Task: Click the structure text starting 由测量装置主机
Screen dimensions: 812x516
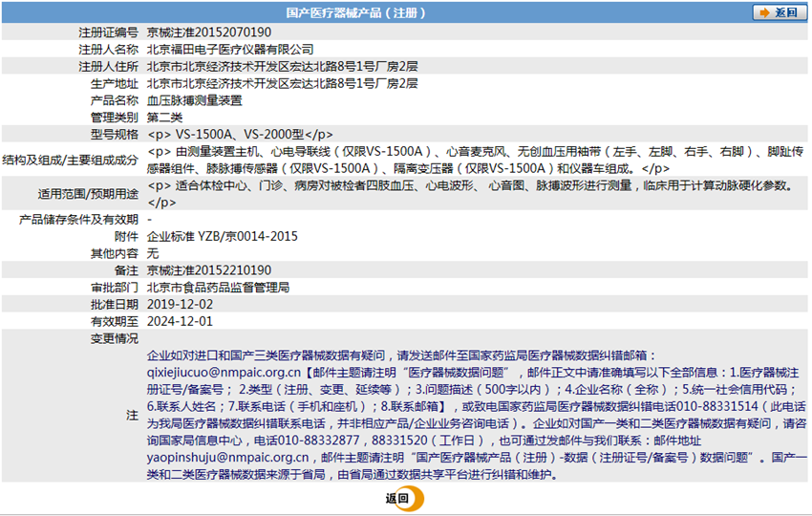Action: coord(476,161)
